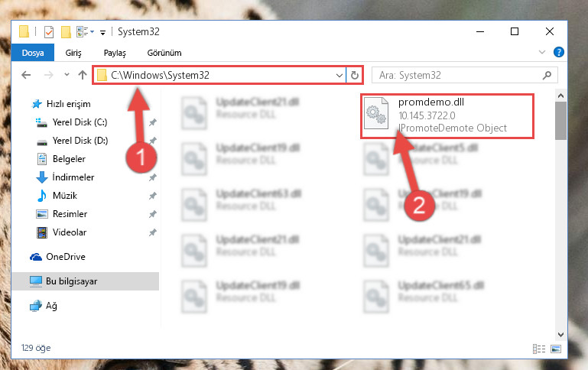This screenshot has width=588, height=370.
Task: Click the vertical scrollbar thumb
Action: 560,120
